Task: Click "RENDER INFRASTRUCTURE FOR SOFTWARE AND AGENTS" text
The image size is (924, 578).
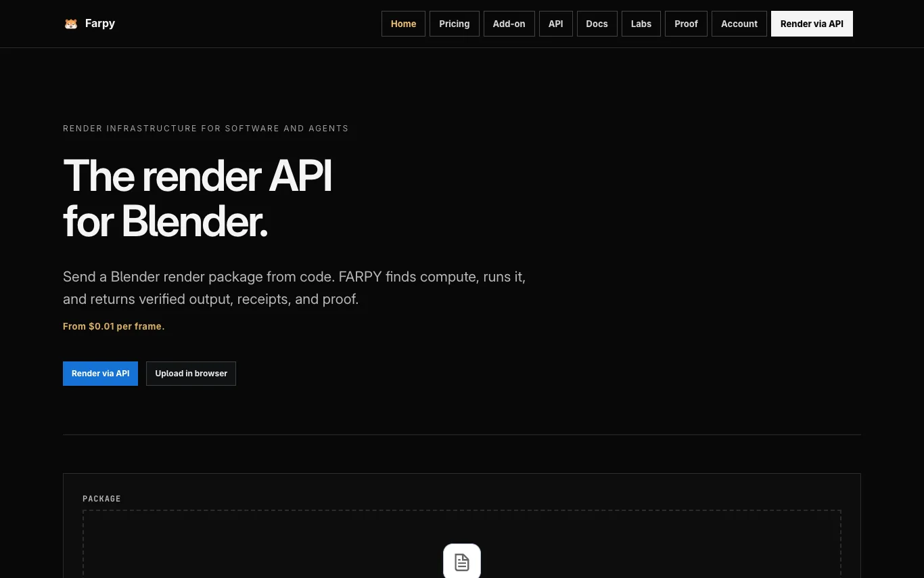Action: [x=206, y=129]
